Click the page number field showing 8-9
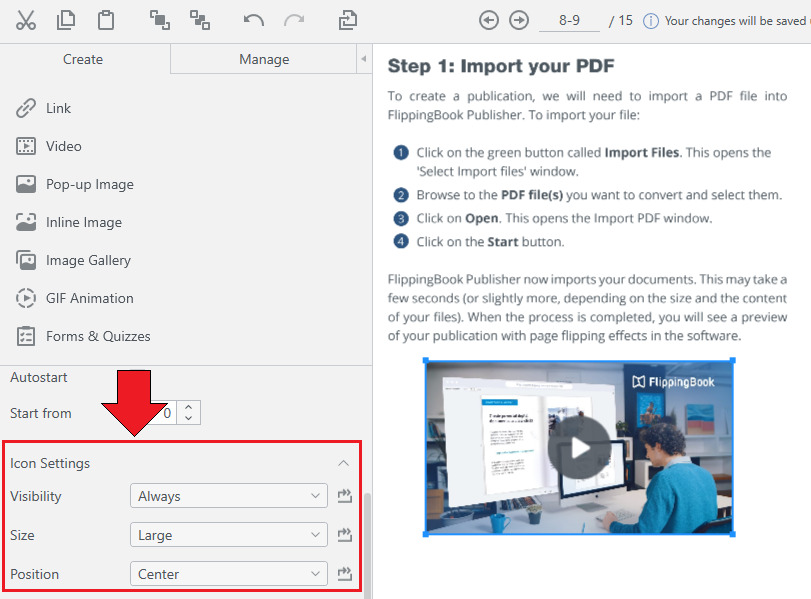This screenshot has width=811, height=599. (x=569, y=21)
